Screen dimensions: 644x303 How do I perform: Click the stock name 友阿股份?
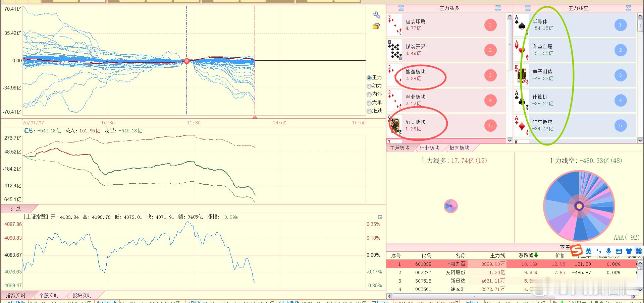pyautogui.click(x=456, y=272)
